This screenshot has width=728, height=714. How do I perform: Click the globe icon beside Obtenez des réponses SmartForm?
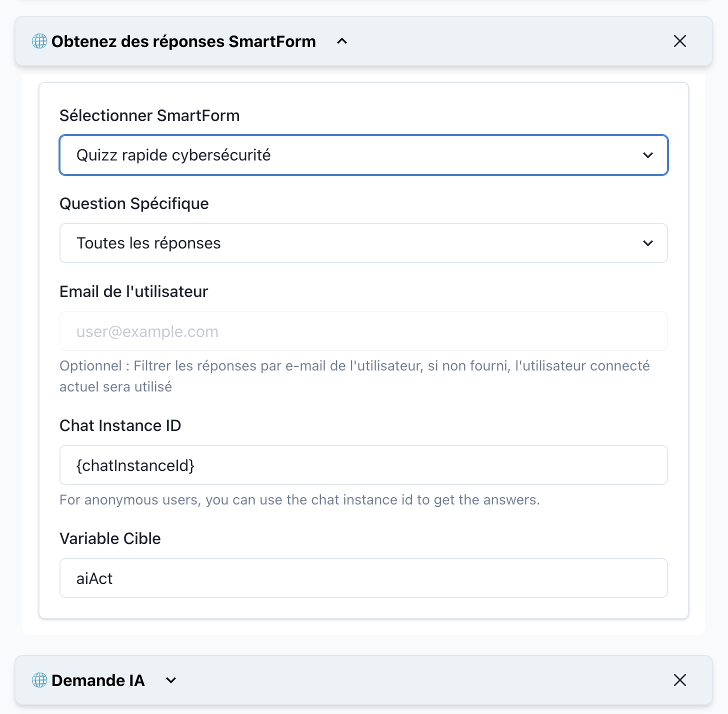point(39,41)
